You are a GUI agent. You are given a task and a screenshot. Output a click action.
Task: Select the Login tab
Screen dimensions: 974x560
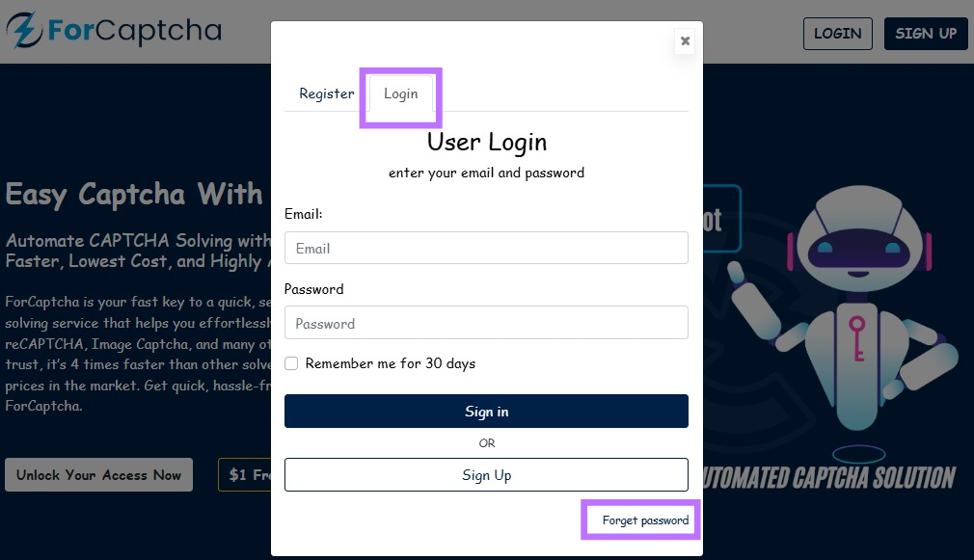click(401, 93)
